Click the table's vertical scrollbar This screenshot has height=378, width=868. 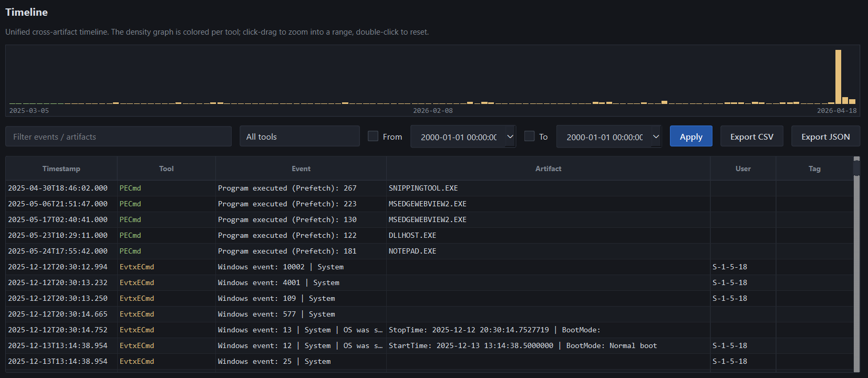pos(857,265)
